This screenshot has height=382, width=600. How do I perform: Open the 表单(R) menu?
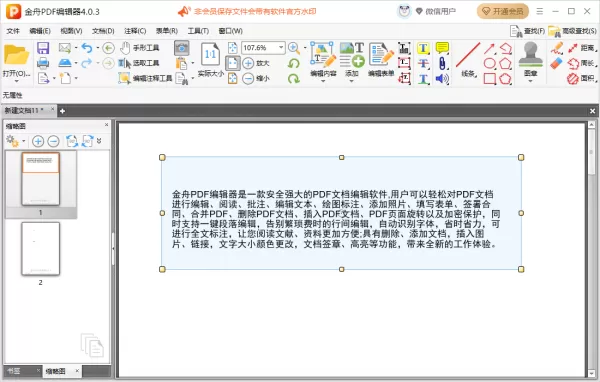[x=166, y=31]
